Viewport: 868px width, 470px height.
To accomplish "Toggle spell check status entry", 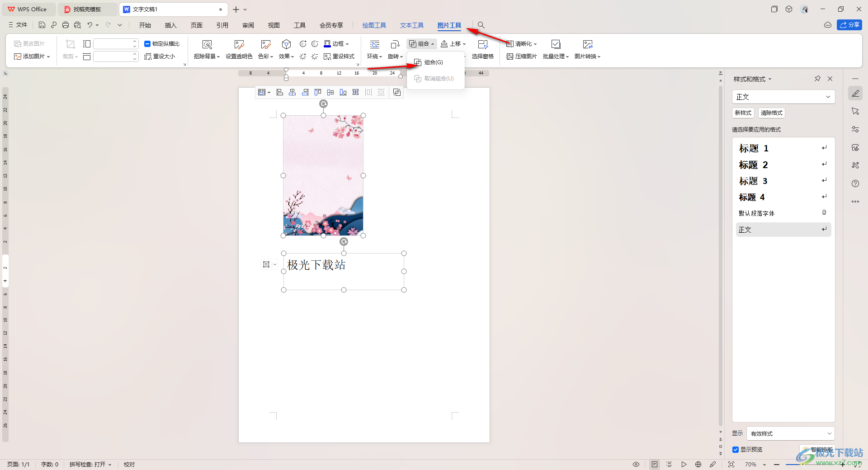I will click(x=90, y=464).
